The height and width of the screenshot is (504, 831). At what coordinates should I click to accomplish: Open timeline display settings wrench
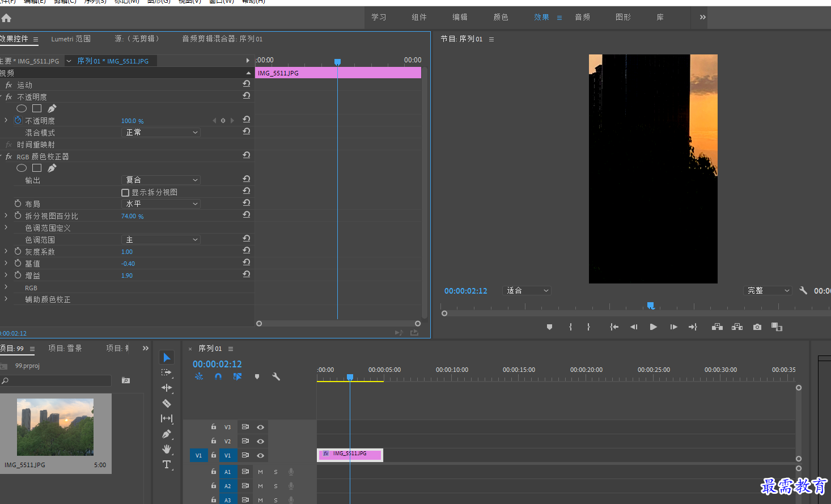[x=276, y=376]
